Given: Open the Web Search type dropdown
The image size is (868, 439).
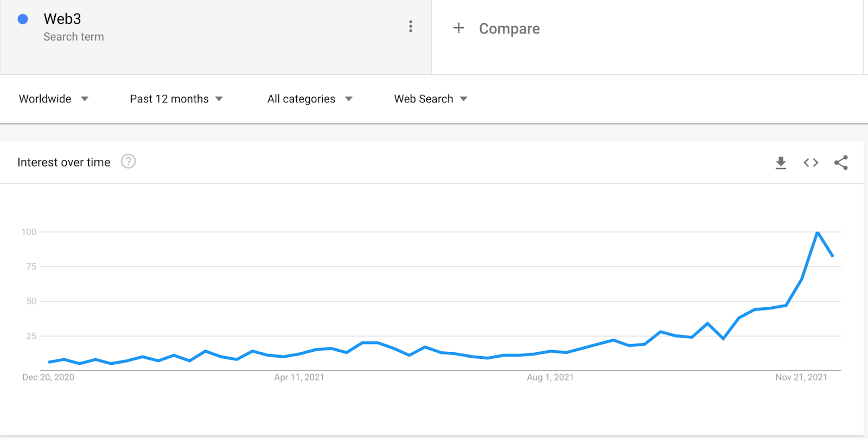Looking at the screenshot, I should pyautogui.click(x=430, y=99).
